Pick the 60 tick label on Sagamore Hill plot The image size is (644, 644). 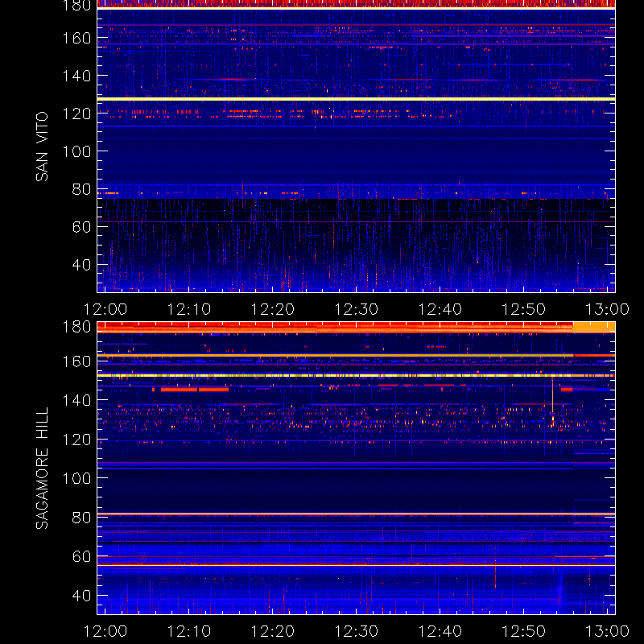click(x=81, y=556)
